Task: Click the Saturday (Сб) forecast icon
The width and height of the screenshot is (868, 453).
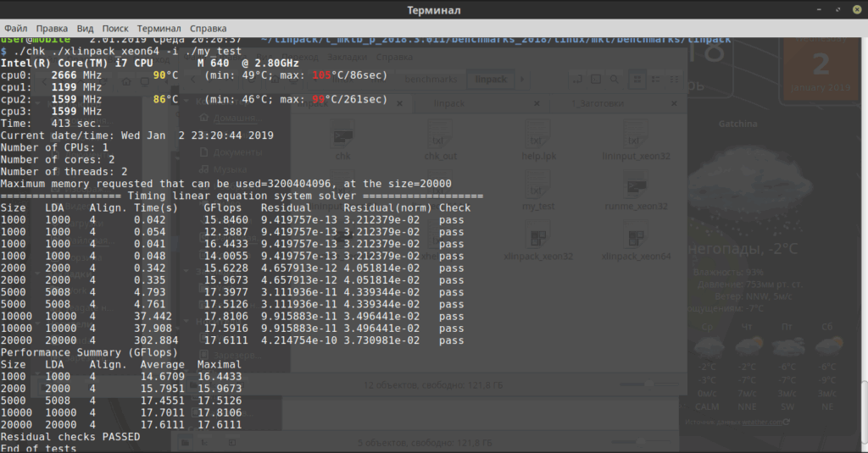Action: pyautogui.click(x=827, y=345)
